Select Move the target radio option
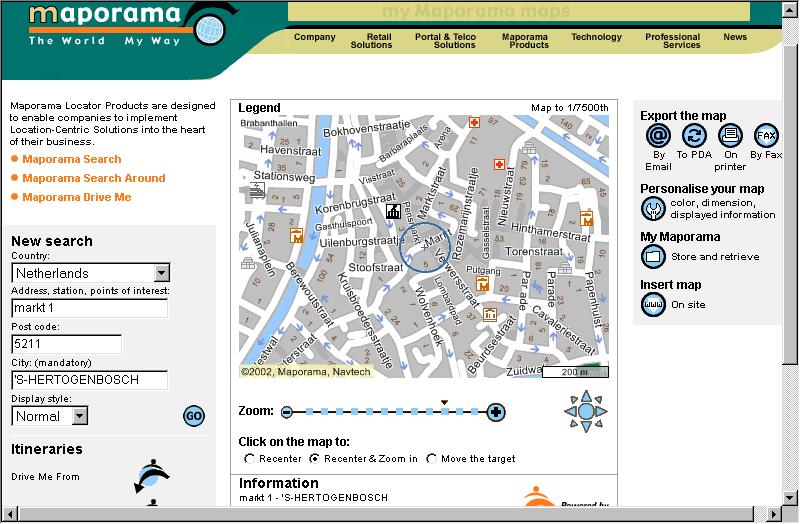This screenshot has height=524, width=800. 431,459
